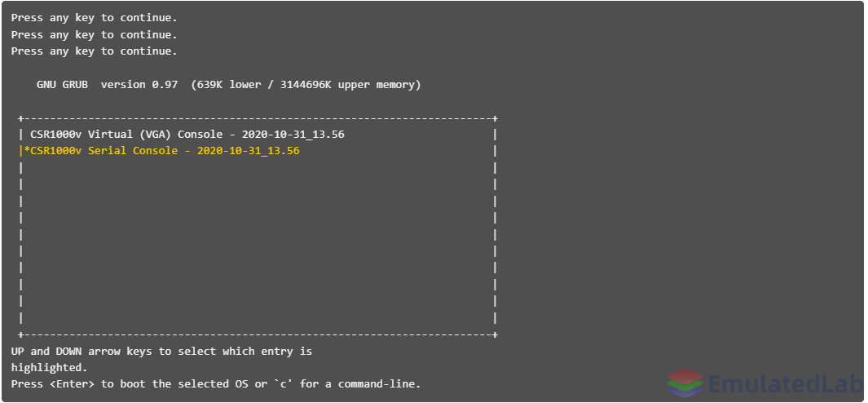Click the GNU GRUB version 0.97 header
This screenshot has width=868, height=403.
click(108, 85)
